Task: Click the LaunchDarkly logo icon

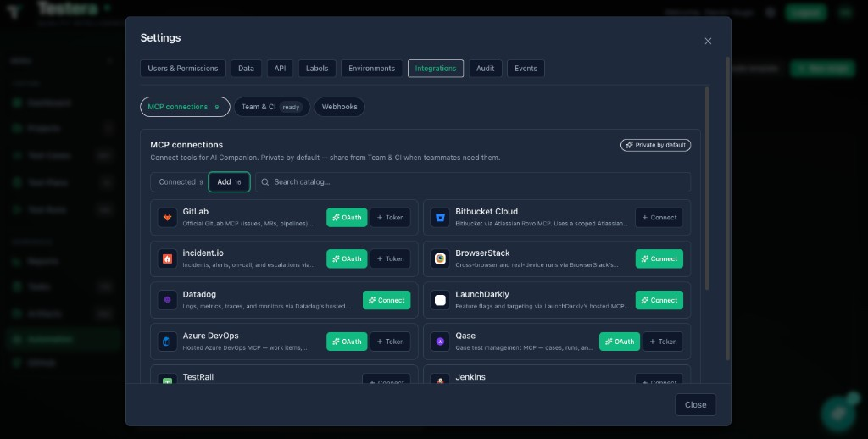Action: (440, 300)
